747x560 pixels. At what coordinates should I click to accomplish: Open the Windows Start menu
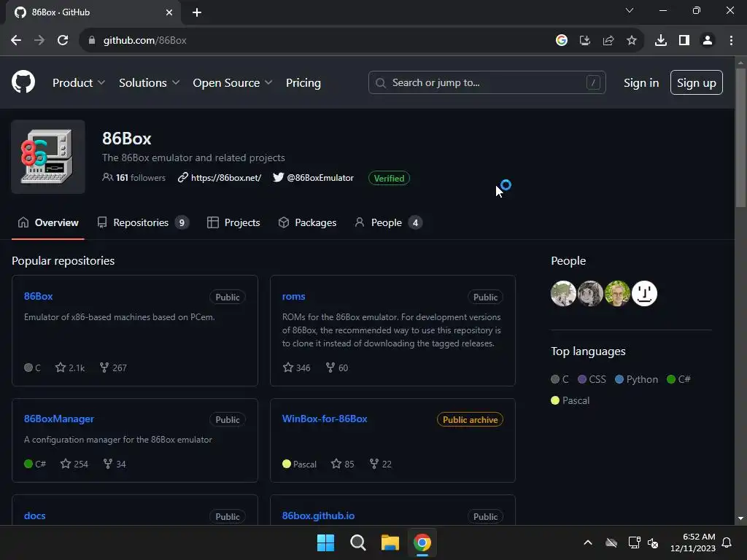[326, 542]
